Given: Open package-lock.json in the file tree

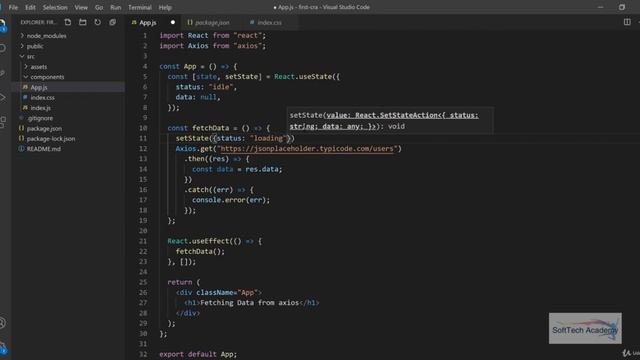Looking at the screenshot, I should [x=51, y=139].
